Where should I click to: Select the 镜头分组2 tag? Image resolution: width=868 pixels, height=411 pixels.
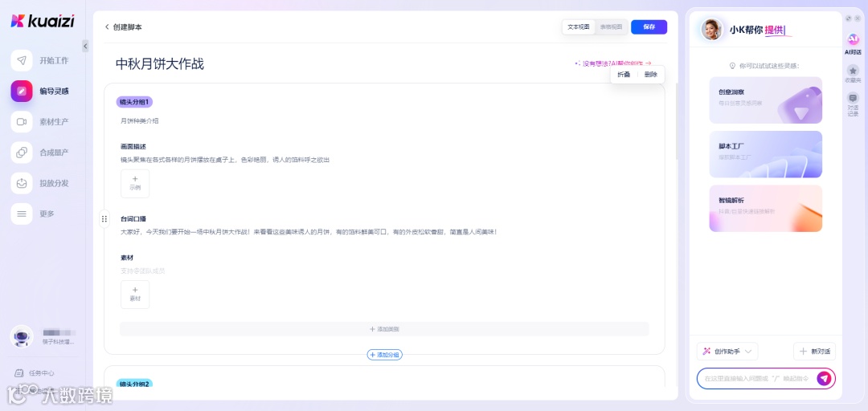click(134, 384)
